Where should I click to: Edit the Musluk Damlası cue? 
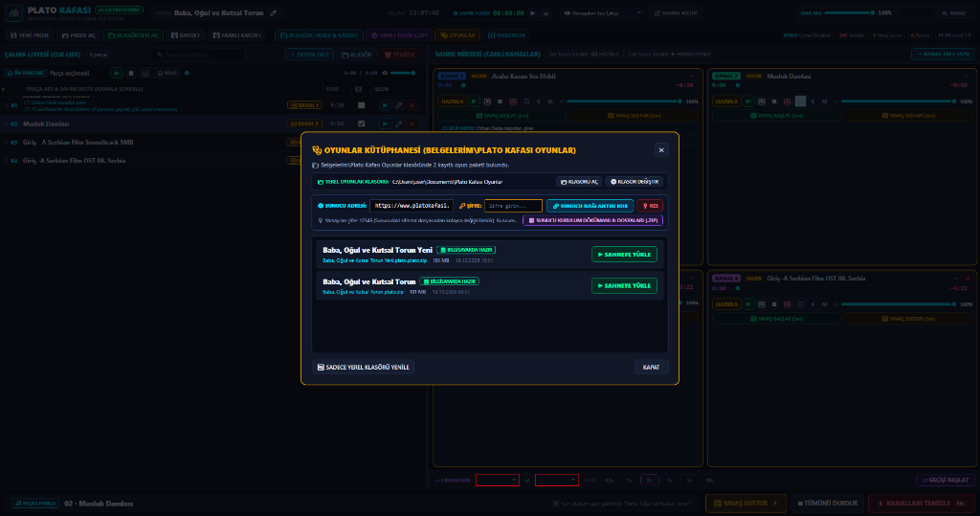pos(399,123)
